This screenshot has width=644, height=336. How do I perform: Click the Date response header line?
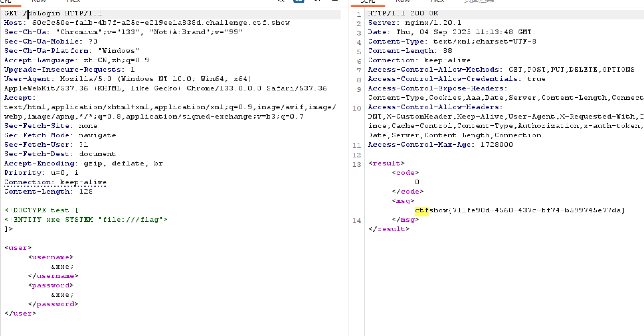tap(450, 32)
